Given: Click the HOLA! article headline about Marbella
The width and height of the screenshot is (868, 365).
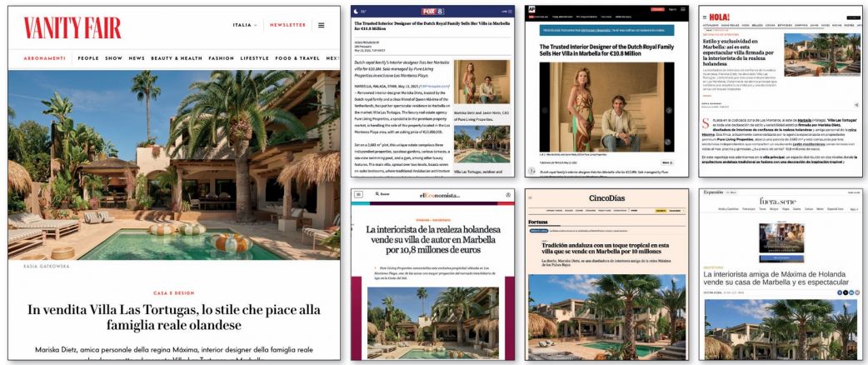Looking at the screenshot, I should point(739,52).
